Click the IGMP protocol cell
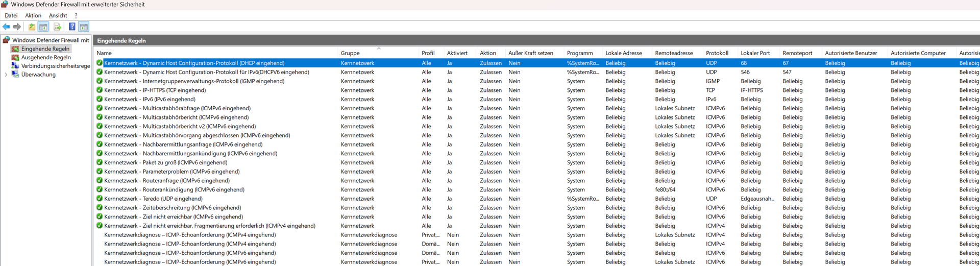This screenshot has width=980, height=266. [713, 81]
